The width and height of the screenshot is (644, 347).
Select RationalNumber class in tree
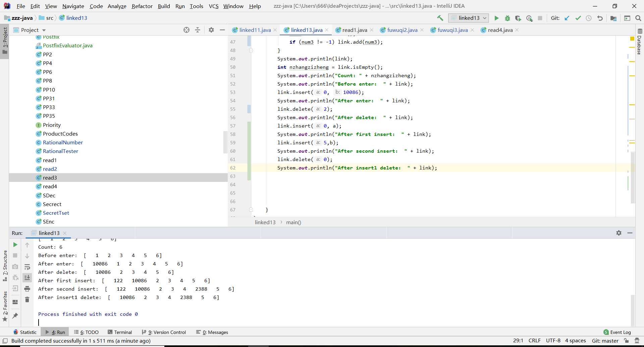click(63, 143)
